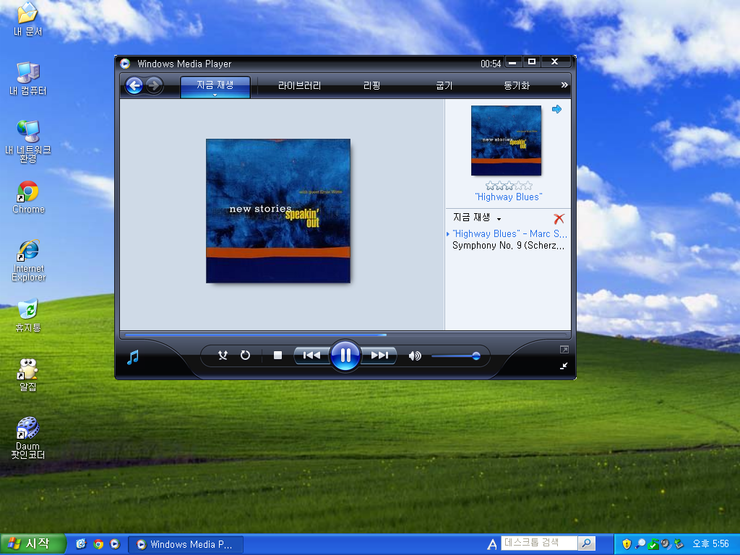Open Daum 팟인코더 desktop shortcut
The height and width of the screenshot is (555, 740).
(28, 438)
